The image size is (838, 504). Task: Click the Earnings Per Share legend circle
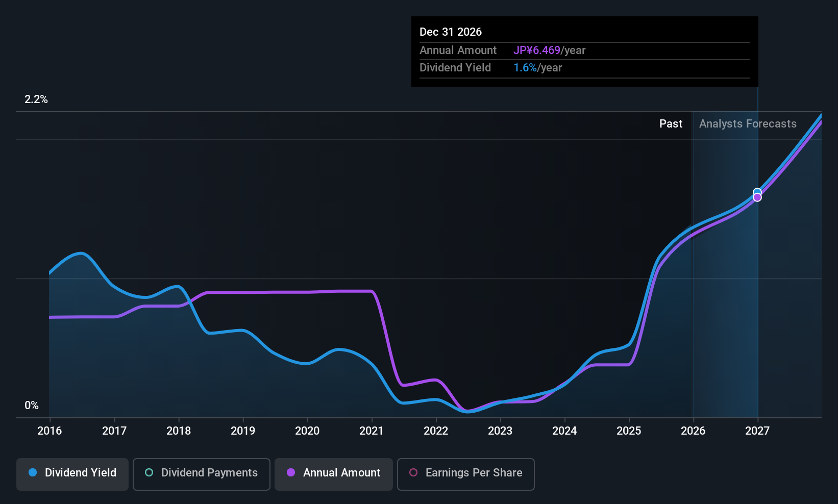click(413, 473)
